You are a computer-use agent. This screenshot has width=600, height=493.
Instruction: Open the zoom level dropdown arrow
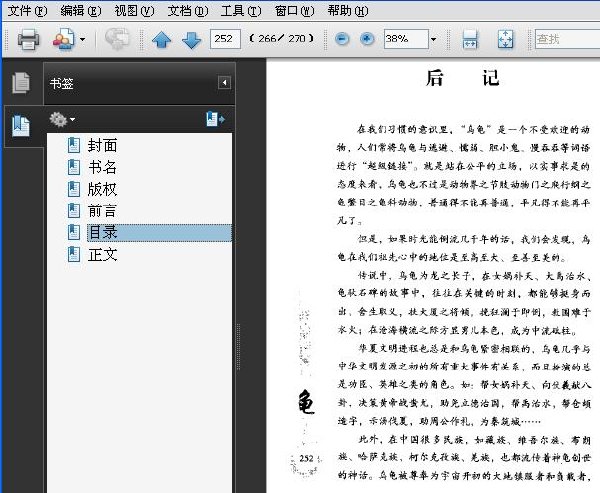click(x=434, y=39)
